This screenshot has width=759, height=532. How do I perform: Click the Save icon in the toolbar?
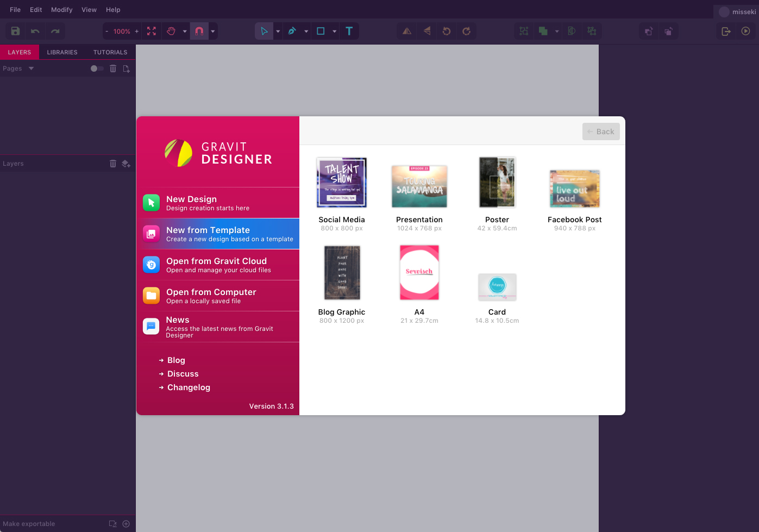(15, 32)
